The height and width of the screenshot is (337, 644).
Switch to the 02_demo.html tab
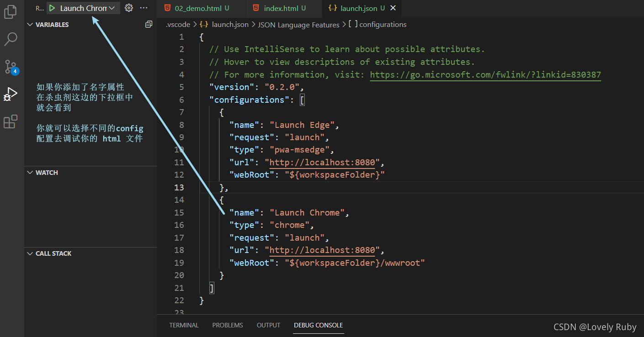pyautogui.click(x=202, y=8)
